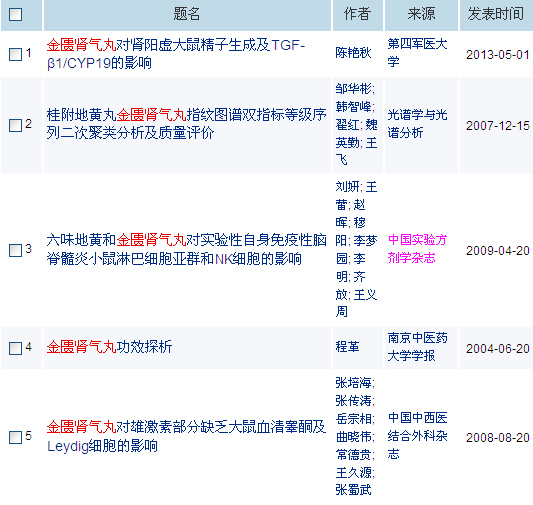Open the article about TGF-β1/CYP19 影响
The width and height of the screenshot is (533, 505).
point(176,54)
